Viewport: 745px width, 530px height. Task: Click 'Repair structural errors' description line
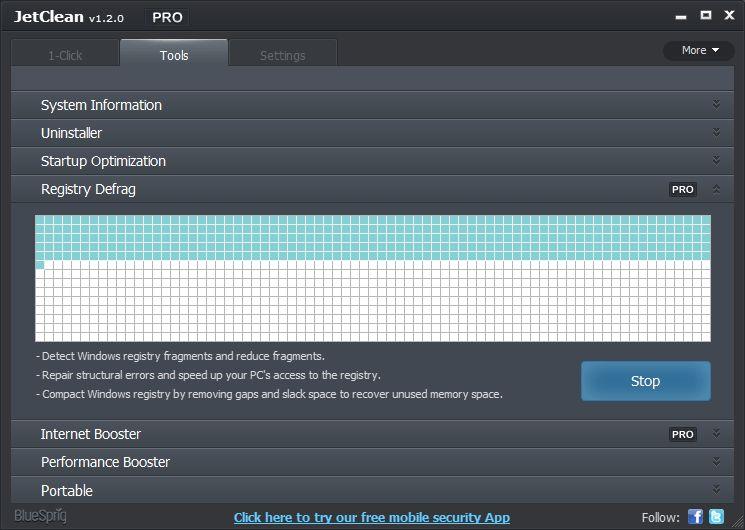[209, 375]
